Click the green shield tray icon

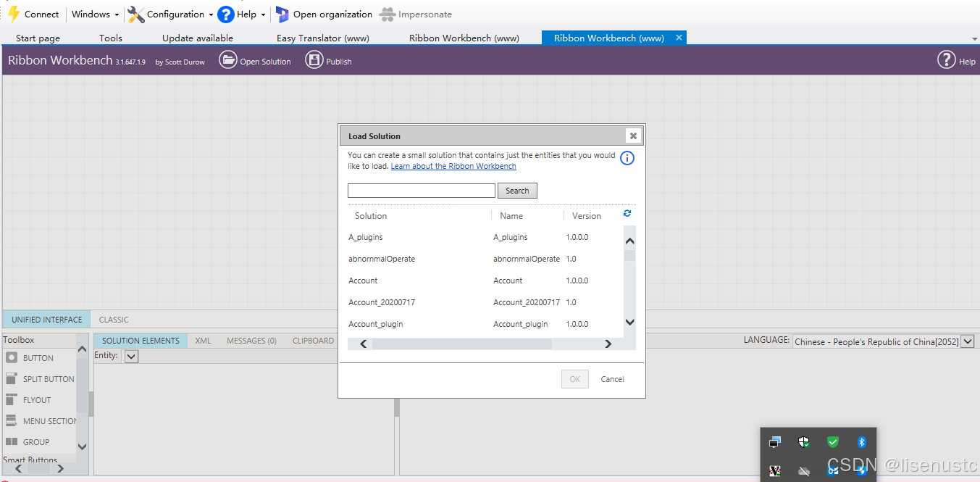[x=833, y=442]
